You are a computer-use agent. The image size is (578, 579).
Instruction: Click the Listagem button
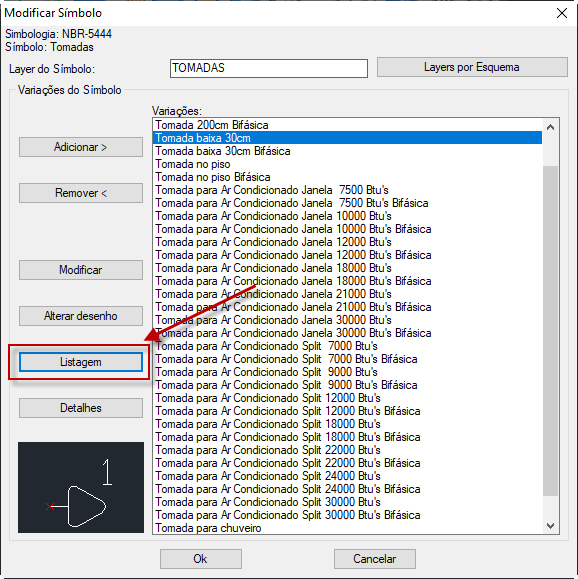tap(81, 362)
